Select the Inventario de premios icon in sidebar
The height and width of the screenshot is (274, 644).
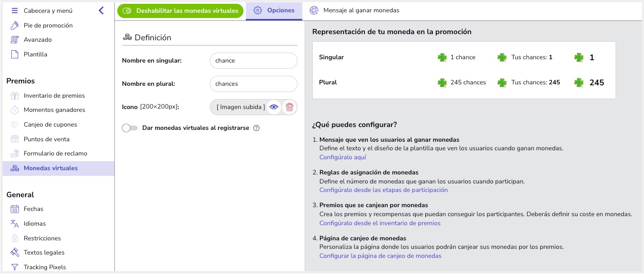(x=15, y=95)
